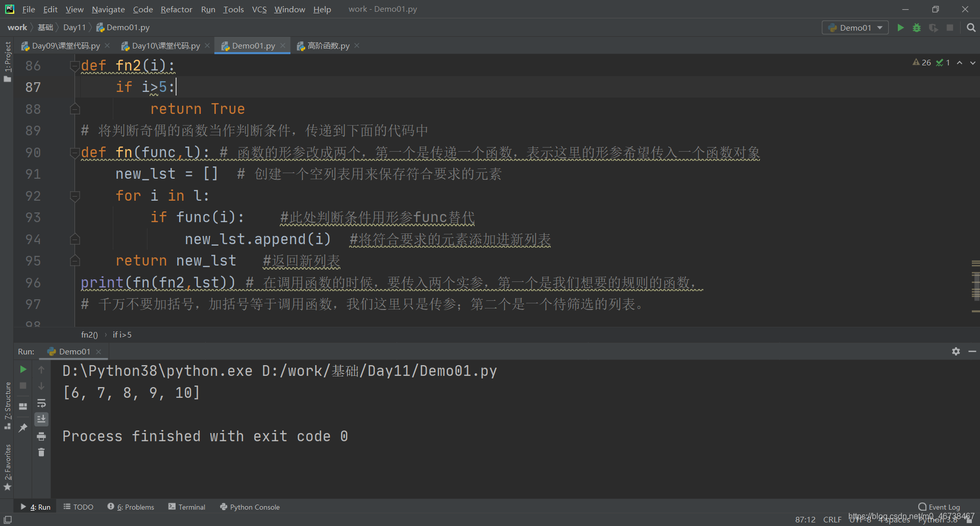Image resolution: width=980 pixels, height=526 pixels.
Task: Open the Python Console tool window
Action: (x=250, y=507)
